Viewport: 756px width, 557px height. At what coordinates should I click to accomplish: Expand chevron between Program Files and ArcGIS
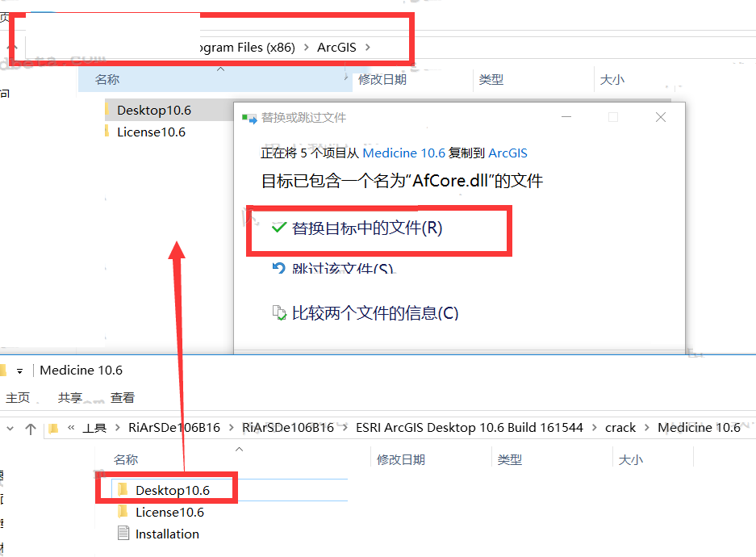306,48
